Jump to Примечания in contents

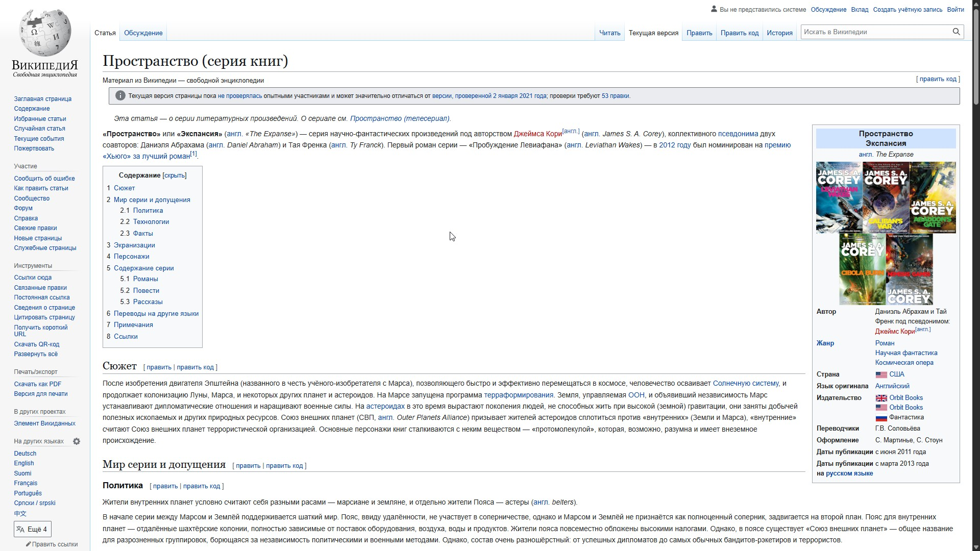point(133,325)
